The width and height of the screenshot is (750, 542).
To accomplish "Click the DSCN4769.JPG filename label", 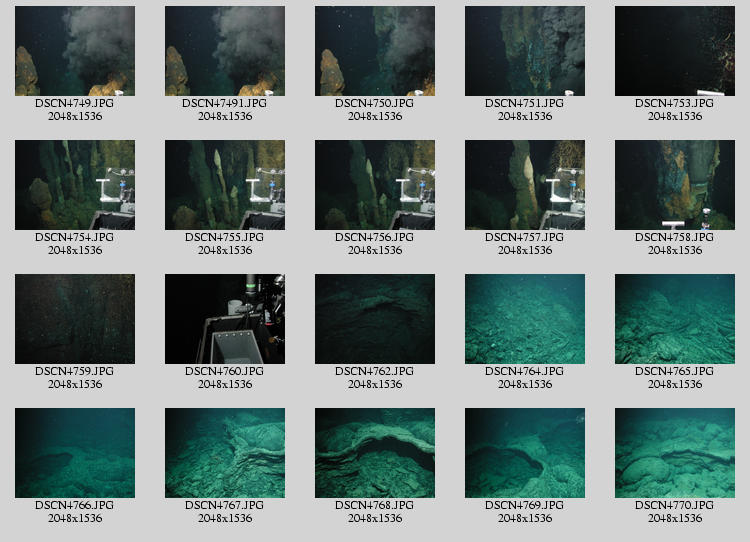I will pyautogui.click(x=525, y=505).
